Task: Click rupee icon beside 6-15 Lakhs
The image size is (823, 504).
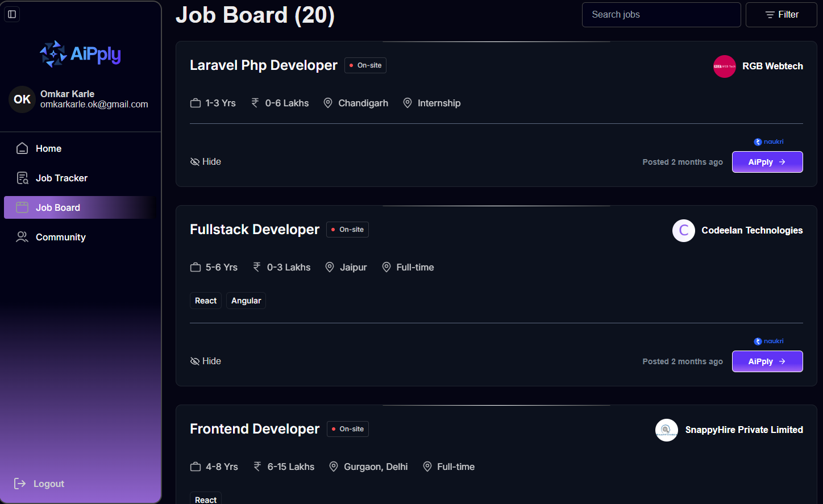Action: 257,466
